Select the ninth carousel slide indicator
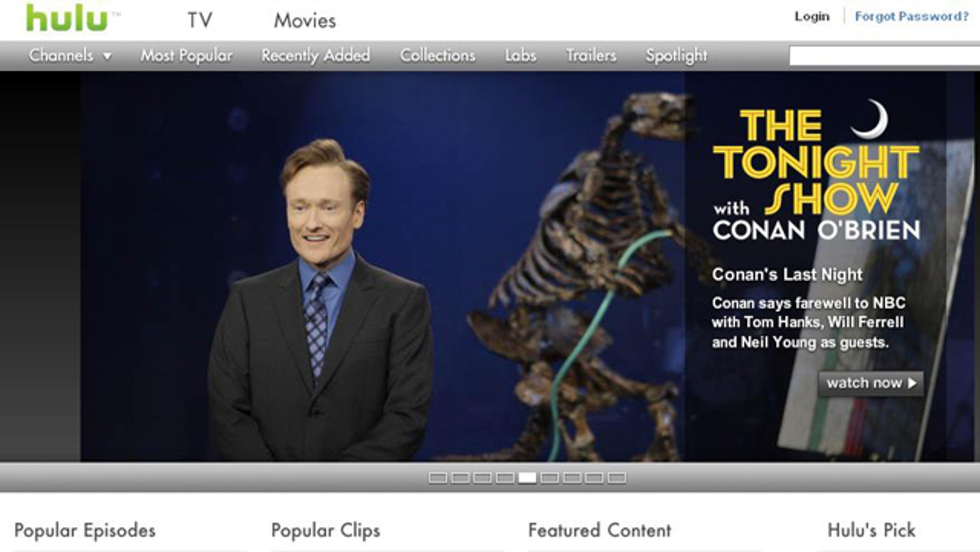Viewport: 980px width, 552px height. click(x=617, y=478)
